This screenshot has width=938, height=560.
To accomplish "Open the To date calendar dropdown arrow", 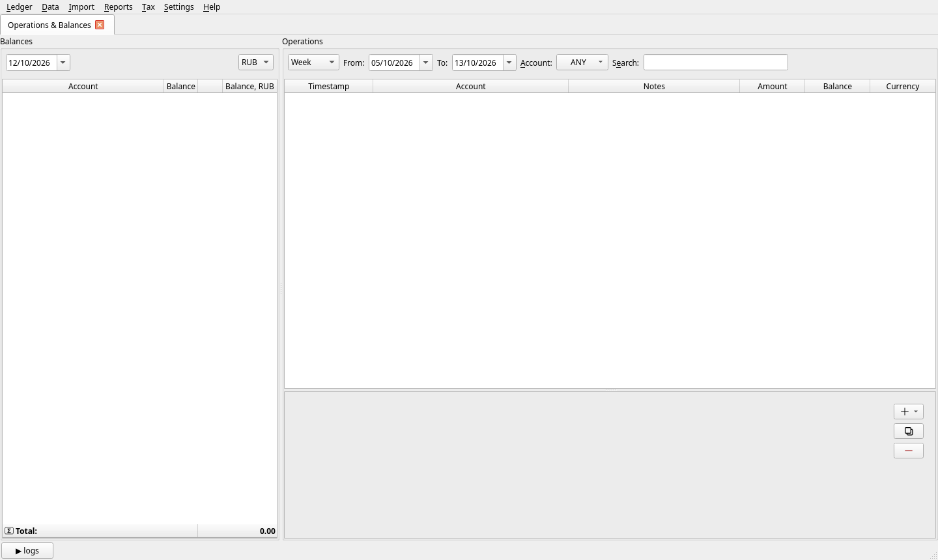I will (509, 63).
